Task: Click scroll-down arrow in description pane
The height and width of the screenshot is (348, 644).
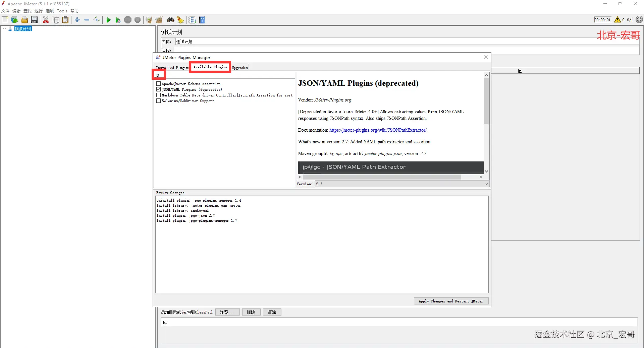Action: pyautogui.click(x=486, y=171)
